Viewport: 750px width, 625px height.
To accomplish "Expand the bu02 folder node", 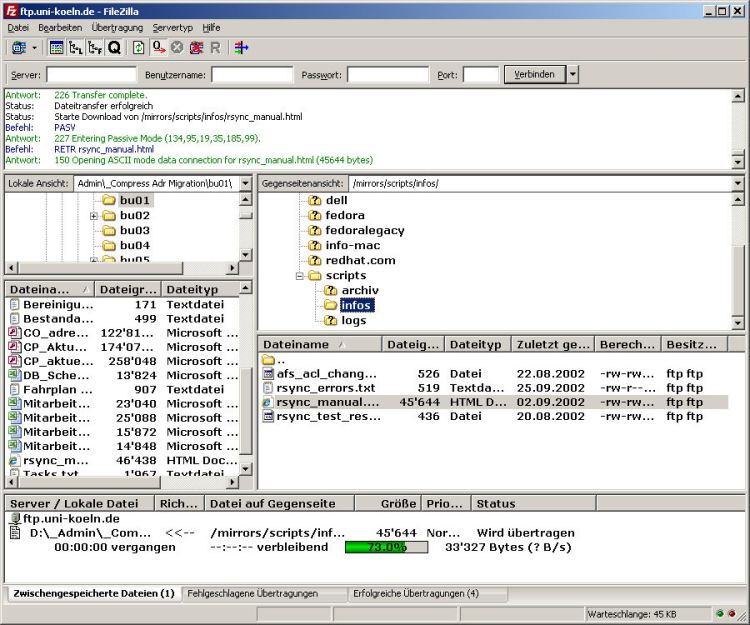I will click(94, 216).
